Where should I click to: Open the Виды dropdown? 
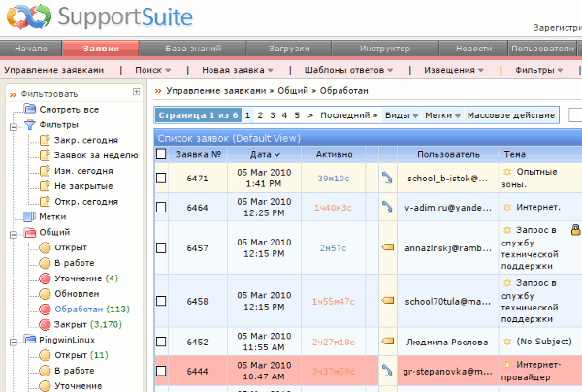(402, 115)
